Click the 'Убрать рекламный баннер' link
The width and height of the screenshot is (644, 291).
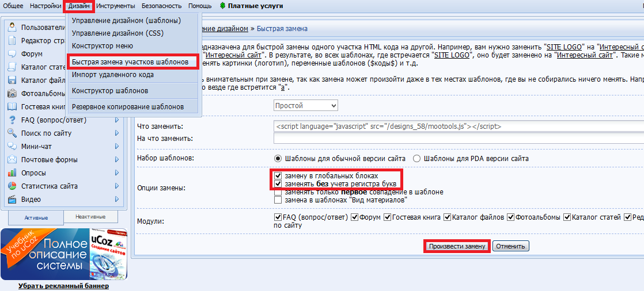(x=64, y=286)
